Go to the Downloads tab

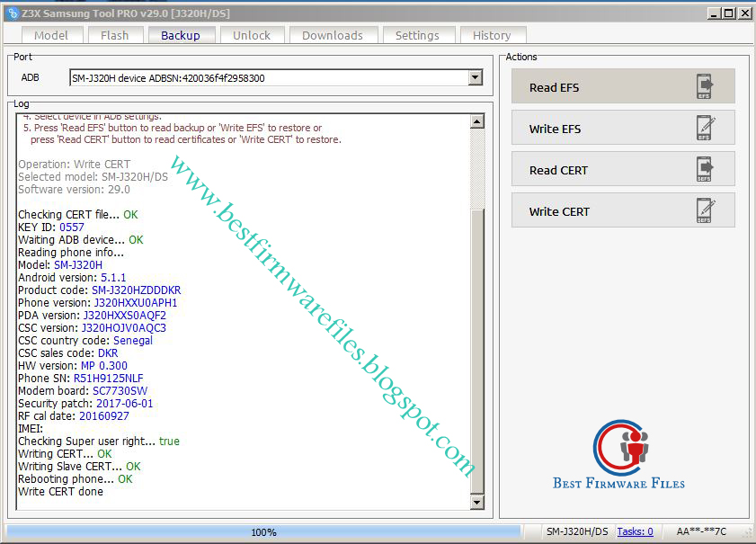point(333,36)
